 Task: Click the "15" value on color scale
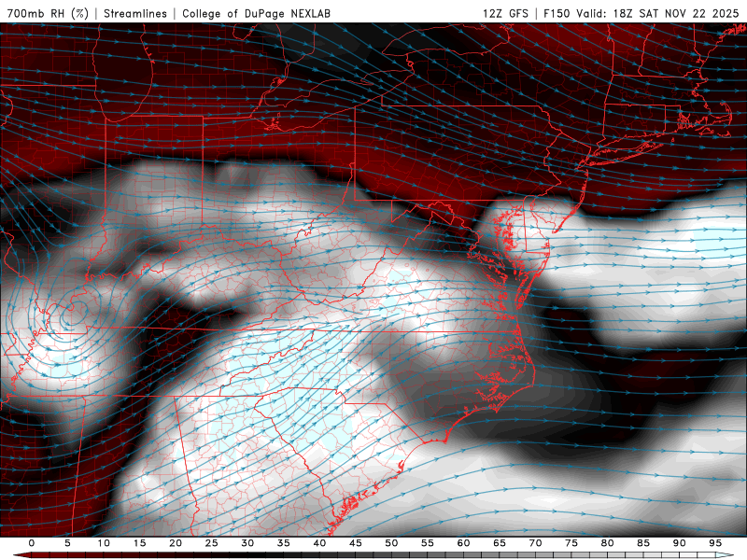tap(139, 543)
